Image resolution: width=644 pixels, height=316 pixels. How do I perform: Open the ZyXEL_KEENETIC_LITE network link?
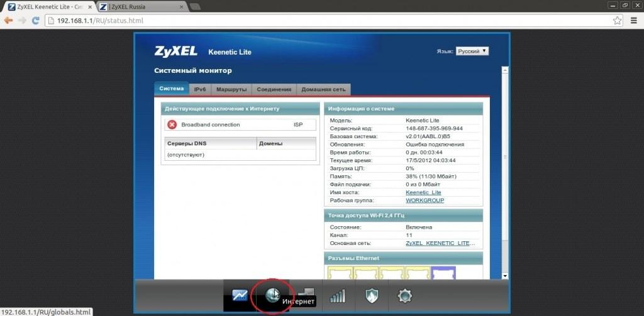click(x=441, y=243)
